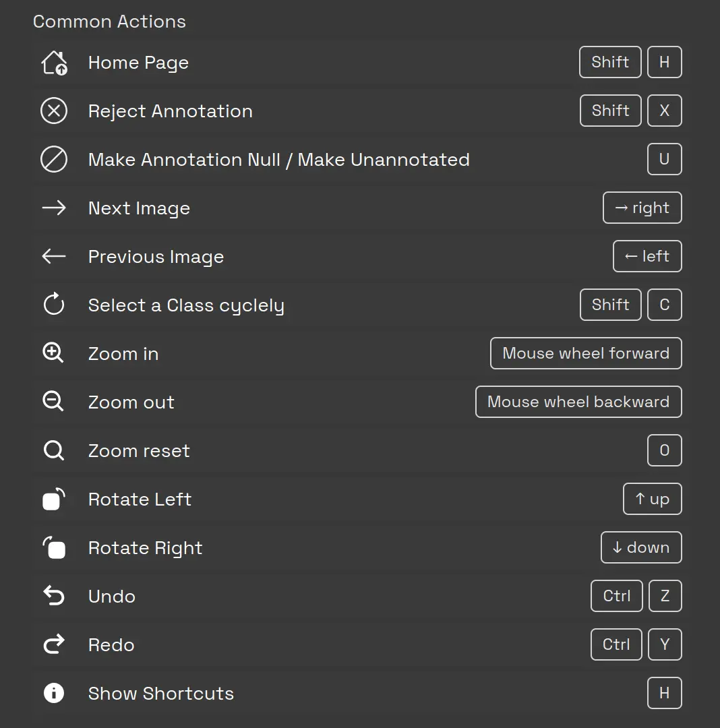Viewport: 720px width, 728px height.
Task: Click the Common Actions section heading
Action: click(109, 22)
